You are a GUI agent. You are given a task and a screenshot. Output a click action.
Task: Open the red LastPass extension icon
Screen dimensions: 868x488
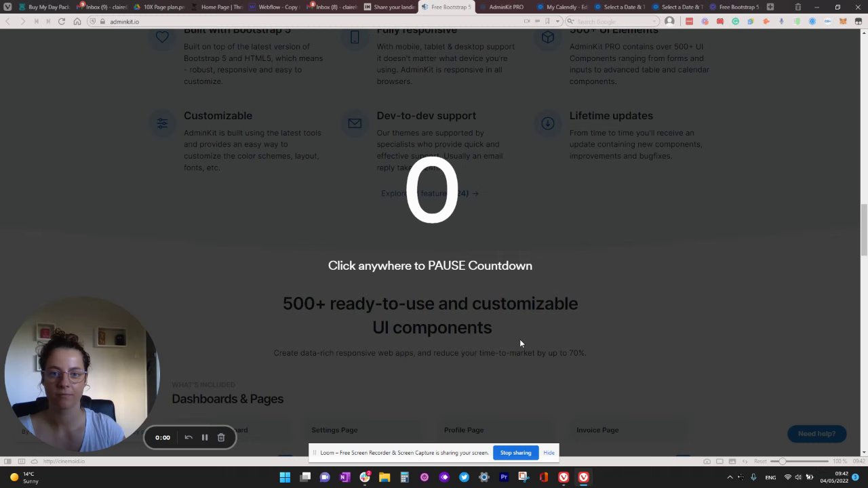click(x=690, y=22)
